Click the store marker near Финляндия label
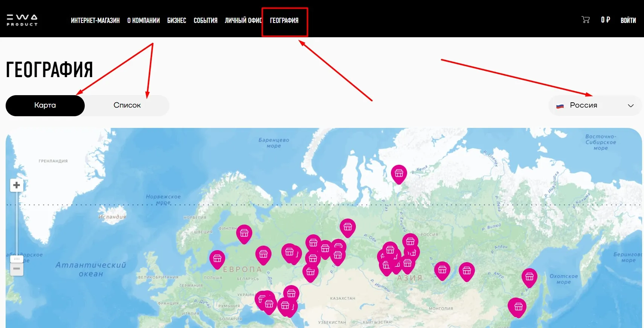The image size is (644, 328). 244,234
